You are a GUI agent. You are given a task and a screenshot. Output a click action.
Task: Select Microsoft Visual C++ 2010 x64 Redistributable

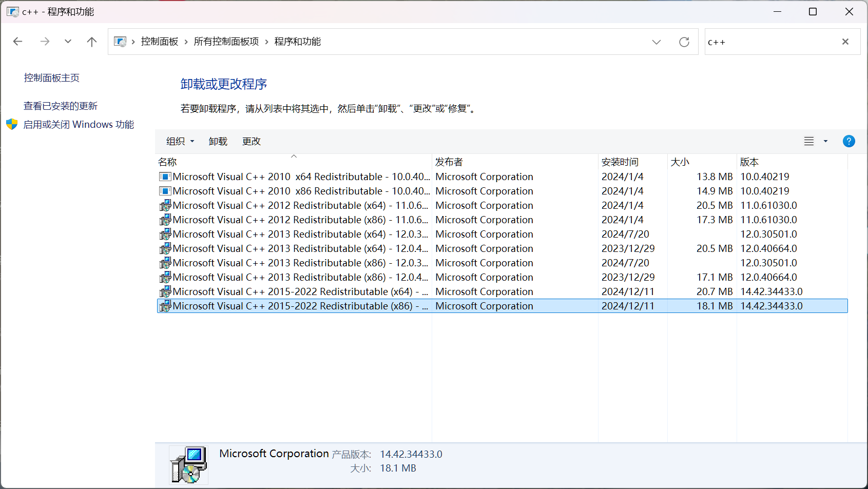[x=502, y=177]
